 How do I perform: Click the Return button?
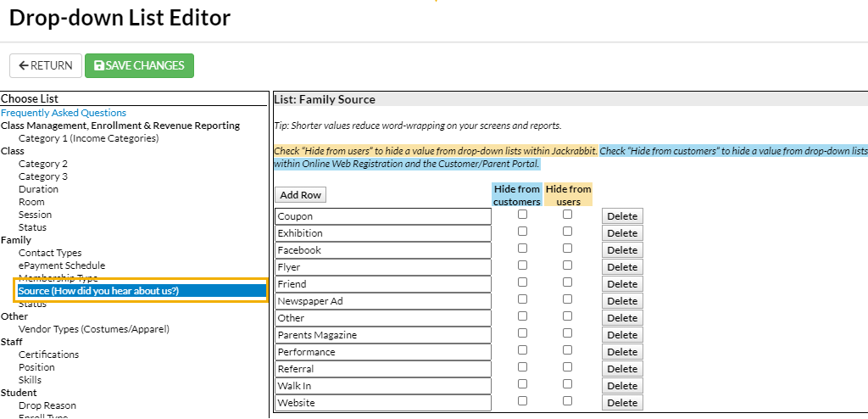pos(46,65)
